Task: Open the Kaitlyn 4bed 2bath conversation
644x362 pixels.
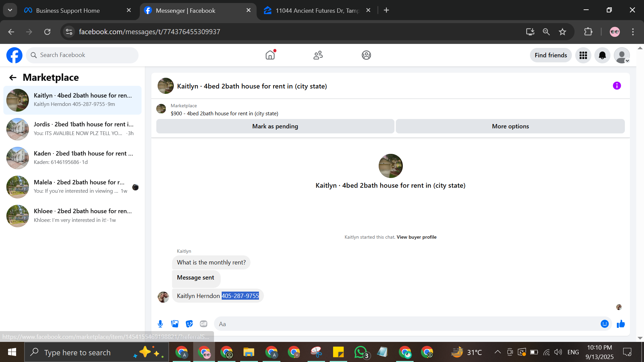Action: click(x=72, y=100)
